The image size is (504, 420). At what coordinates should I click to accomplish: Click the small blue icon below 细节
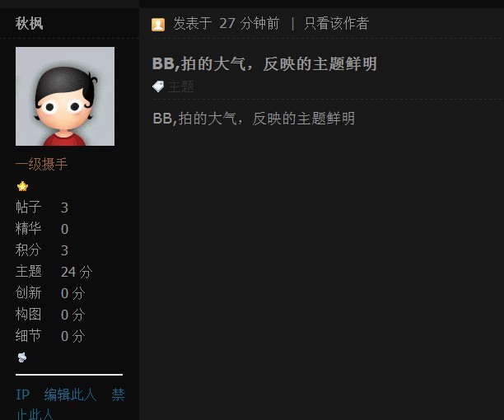pos(22,357)
